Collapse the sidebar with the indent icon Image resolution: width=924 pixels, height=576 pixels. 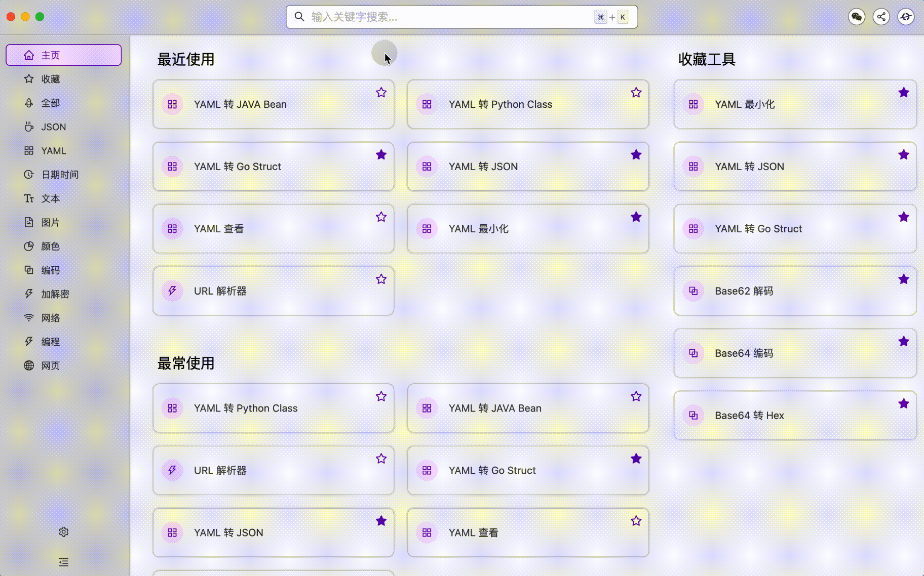coord(63,562)
